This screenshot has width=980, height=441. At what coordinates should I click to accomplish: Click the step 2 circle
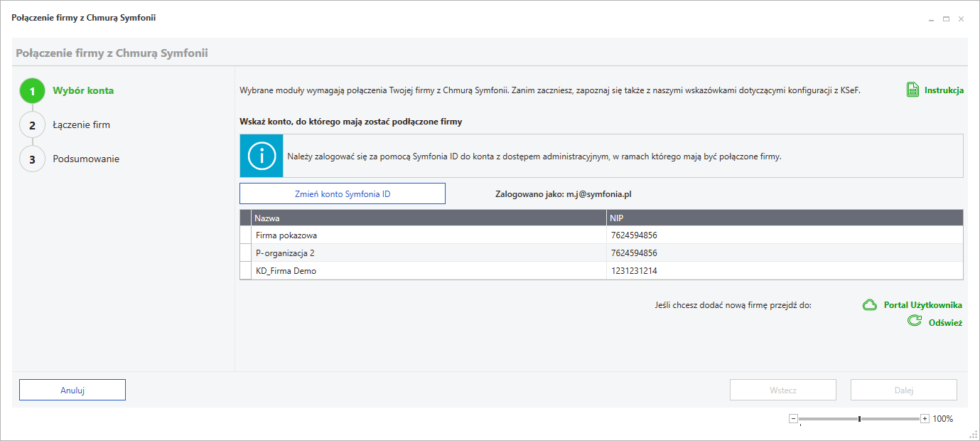(x=32, y=125)
